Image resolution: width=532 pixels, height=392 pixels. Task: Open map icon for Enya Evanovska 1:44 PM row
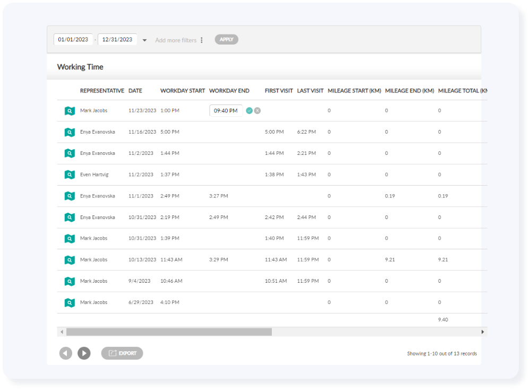click(x=70, y=154)
